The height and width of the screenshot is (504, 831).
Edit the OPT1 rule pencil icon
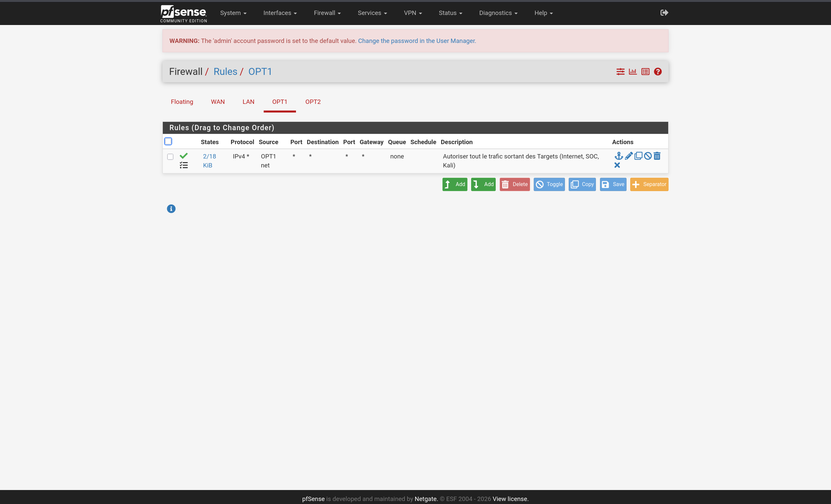(x=629, y=156)
